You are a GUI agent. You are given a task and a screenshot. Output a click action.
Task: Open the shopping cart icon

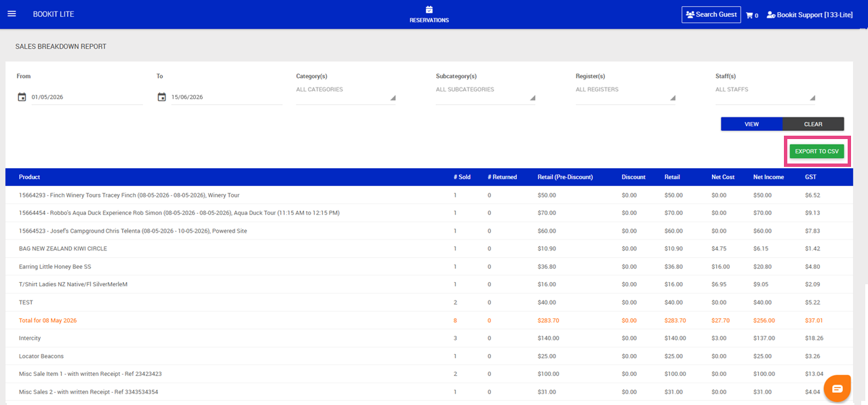(x=749, y=15)
